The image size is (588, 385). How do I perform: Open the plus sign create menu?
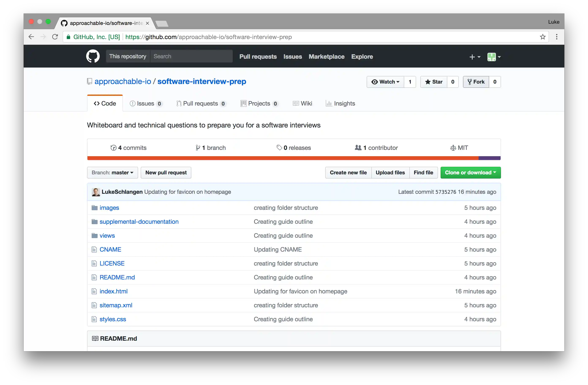474,57
